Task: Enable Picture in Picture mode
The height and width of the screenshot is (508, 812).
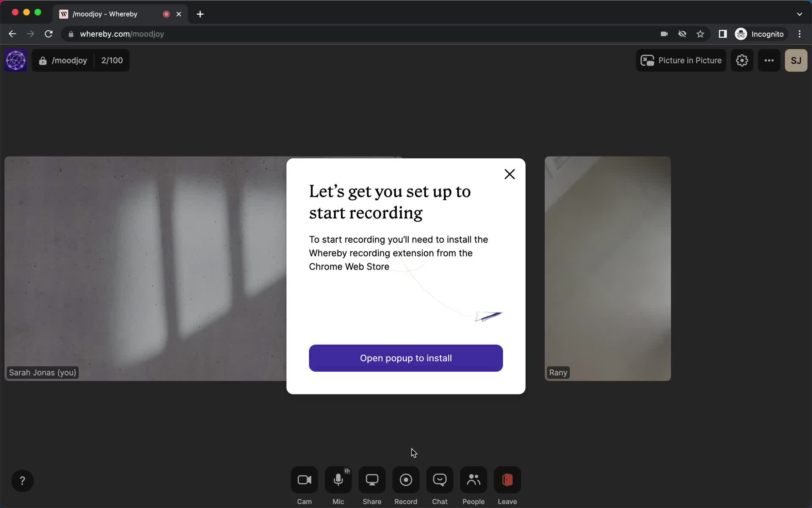Action: 681,61
